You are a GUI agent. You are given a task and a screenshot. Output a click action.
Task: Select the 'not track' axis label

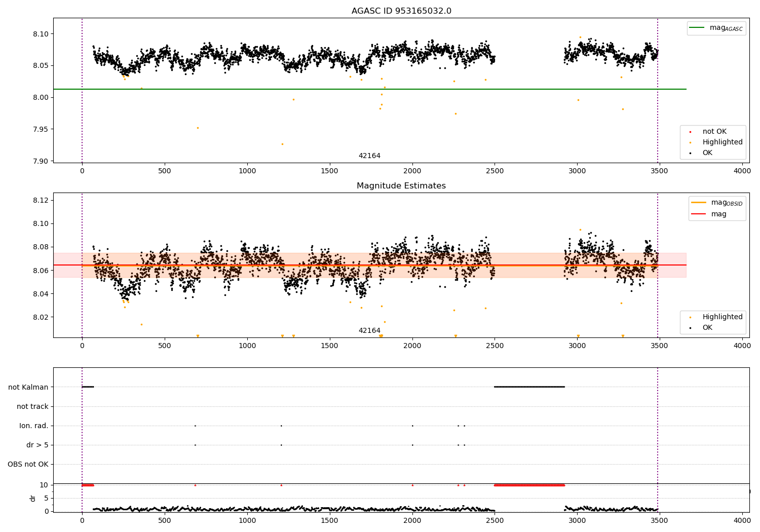tap(32, 406)
